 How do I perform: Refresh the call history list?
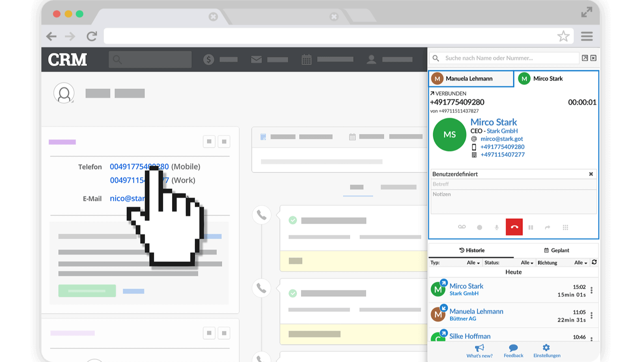(x=594, y=262)
